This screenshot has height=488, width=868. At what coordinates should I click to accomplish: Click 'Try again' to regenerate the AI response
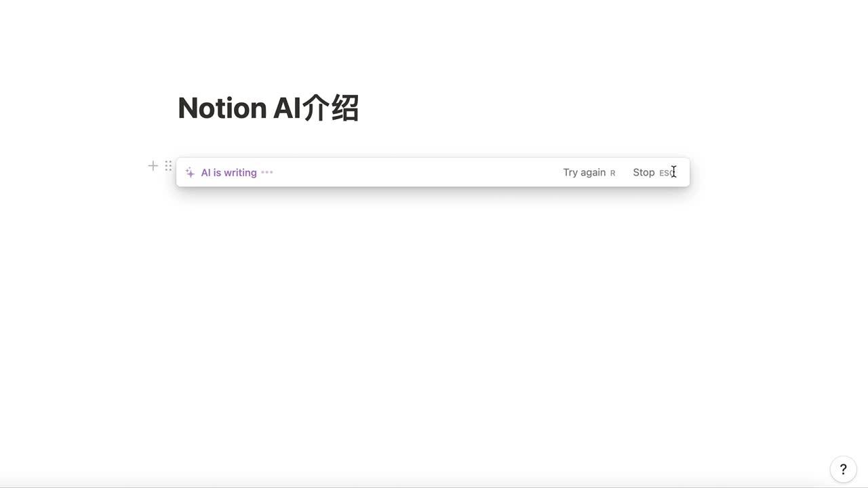pyautogui.click(x=584, y=172)
